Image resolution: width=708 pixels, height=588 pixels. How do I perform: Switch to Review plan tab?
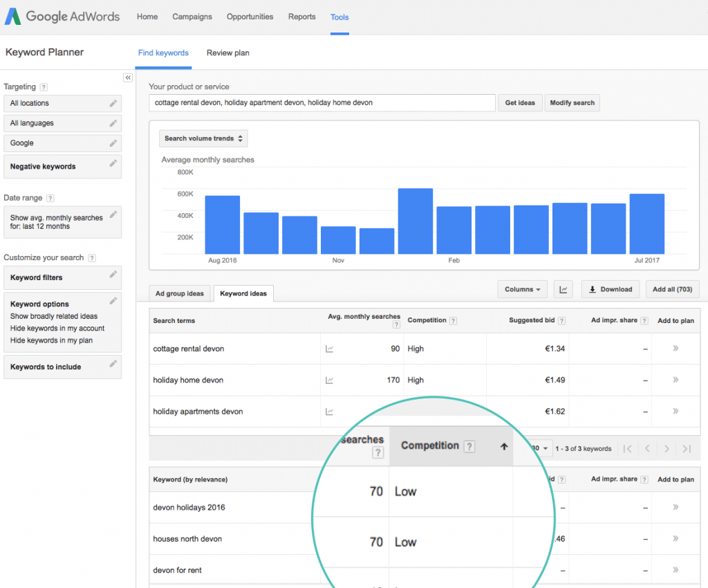[x=228, y=53]
